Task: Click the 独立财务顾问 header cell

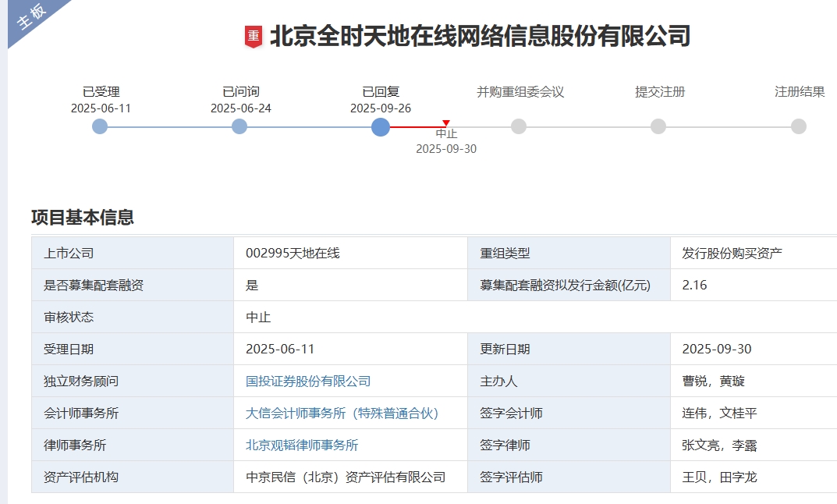Action: pyautogui.click(x=133, y=382)
